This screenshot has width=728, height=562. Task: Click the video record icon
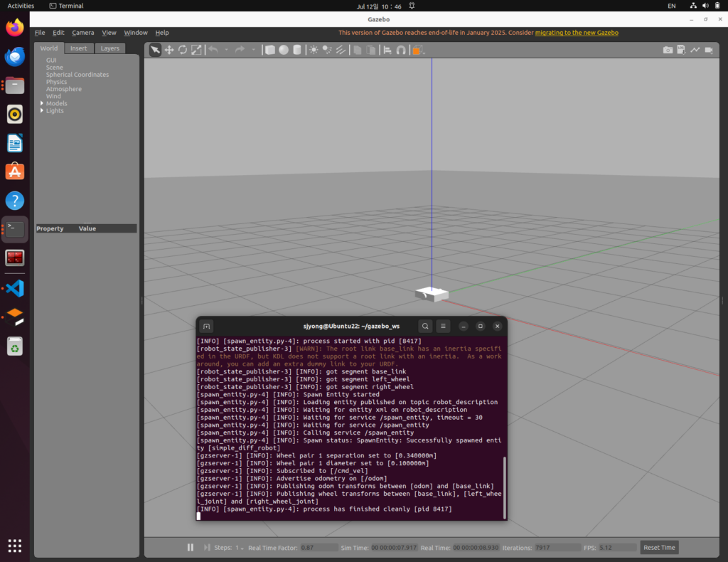coord(709,50)
